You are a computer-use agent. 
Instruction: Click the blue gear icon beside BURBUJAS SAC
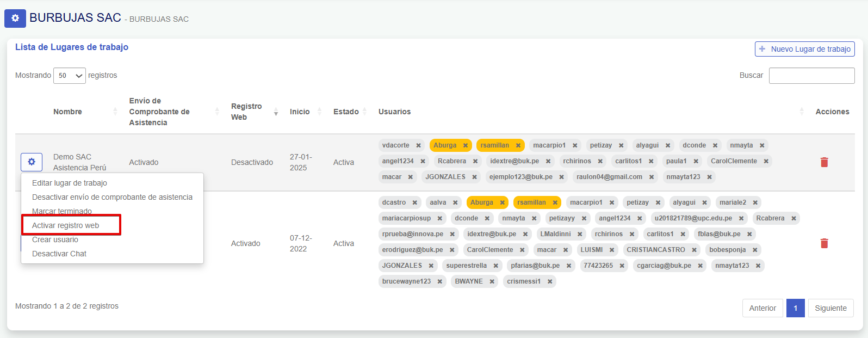point(15,18)
